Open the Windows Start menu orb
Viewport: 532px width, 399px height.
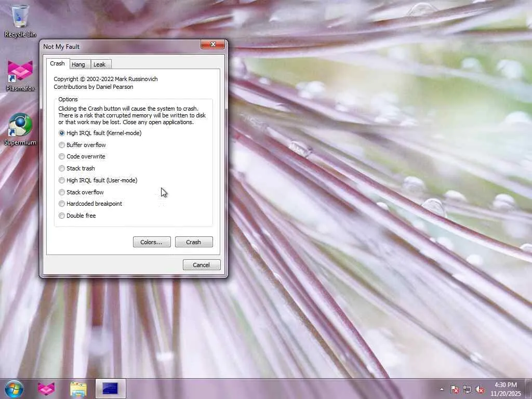(x=14, y=389)
